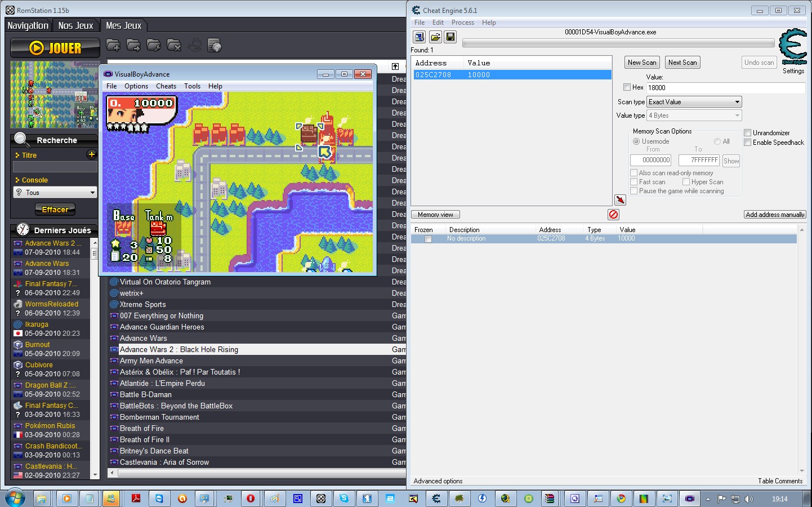This screenshot has height=507, width=812.
Task: Click the document globe icon in RomStation toolbar
Action: [x=215, y=45]
